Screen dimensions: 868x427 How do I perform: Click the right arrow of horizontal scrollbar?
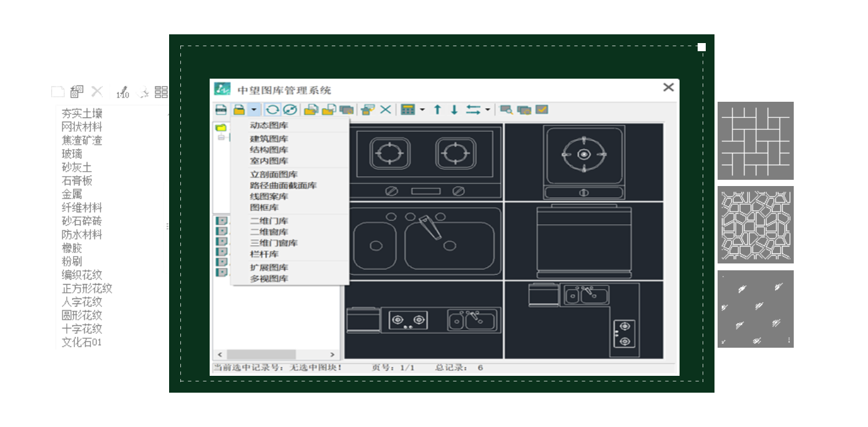(x=332, y=355)
